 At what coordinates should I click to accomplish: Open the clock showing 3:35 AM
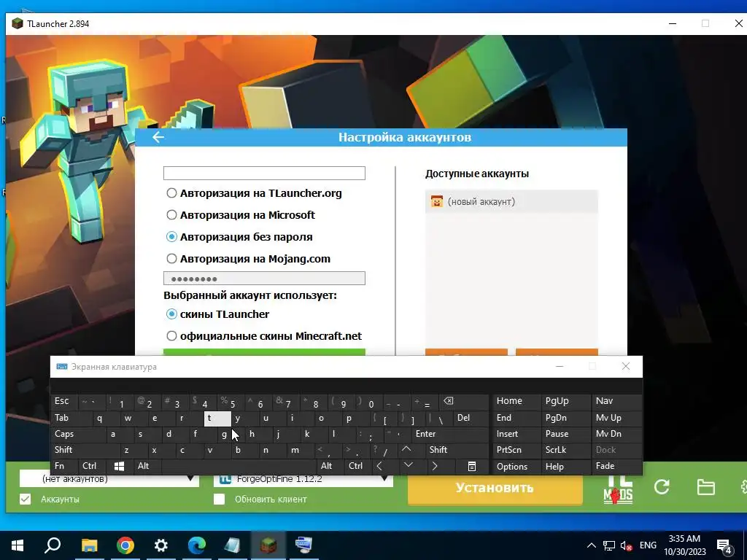684,545
